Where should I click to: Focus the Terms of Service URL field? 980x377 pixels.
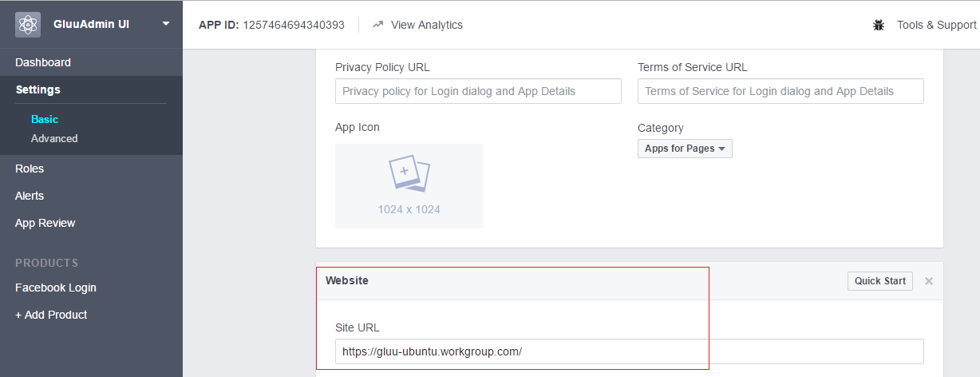780,91
